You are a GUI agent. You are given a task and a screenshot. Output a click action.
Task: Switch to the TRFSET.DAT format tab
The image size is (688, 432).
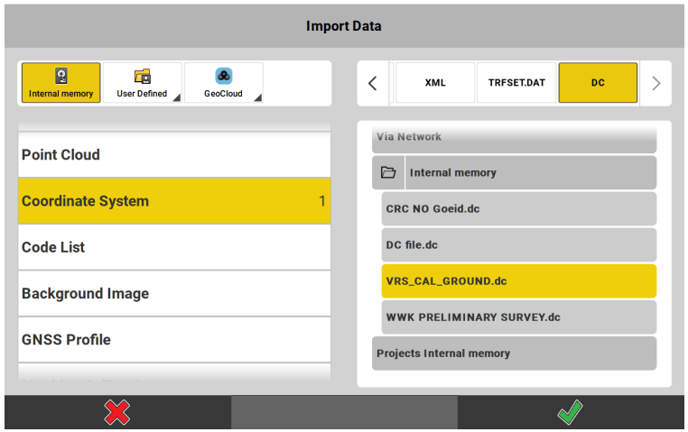[516, 83]
